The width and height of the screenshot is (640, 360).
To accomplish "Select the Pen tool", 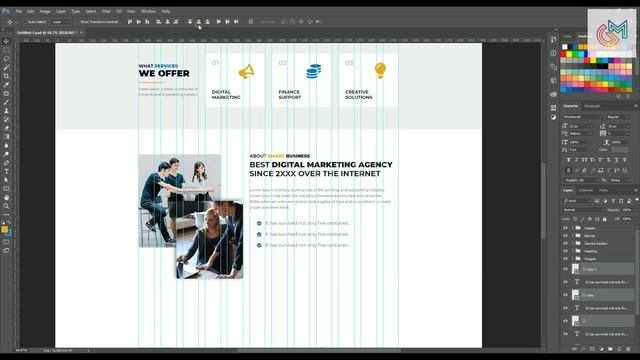I will coord(6,163).
